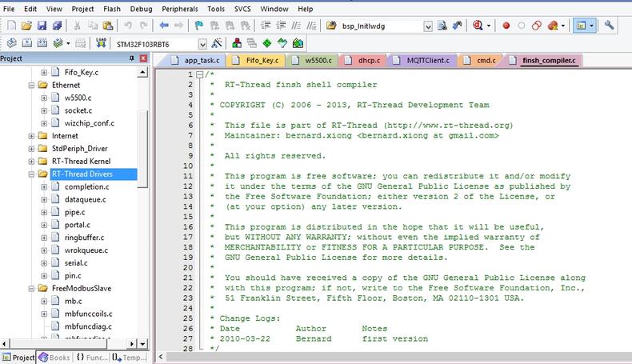Comment out the selected lines
Viewport: 632px width, 364px height.
(296, 26)
